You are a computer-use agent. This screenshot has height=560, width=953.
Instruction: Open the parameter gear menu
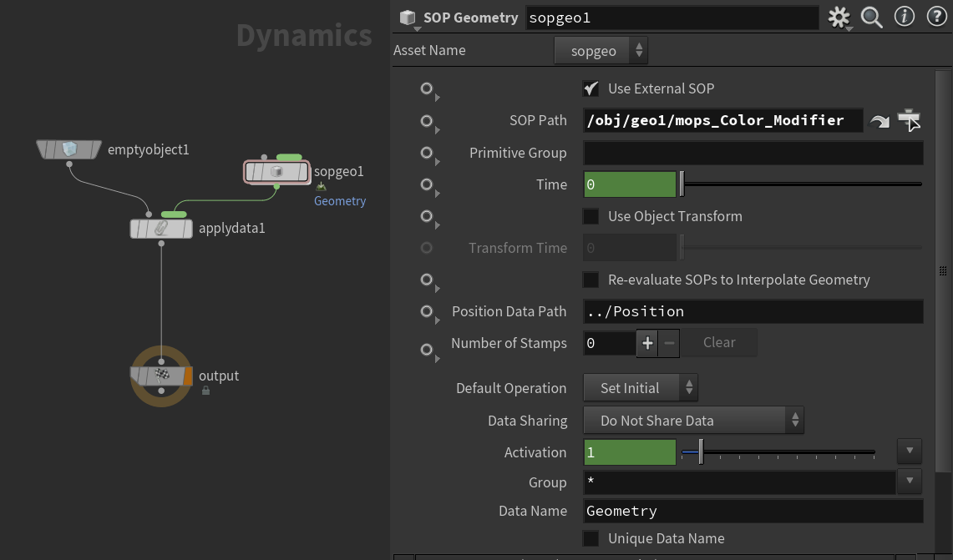[838, 16]
